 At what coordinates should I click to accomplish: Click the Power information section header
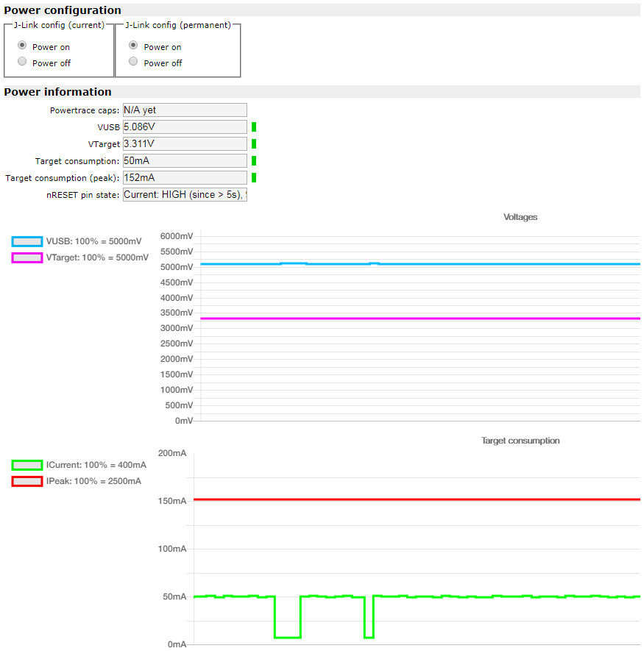pyautogui.click(x=58, y=92)
